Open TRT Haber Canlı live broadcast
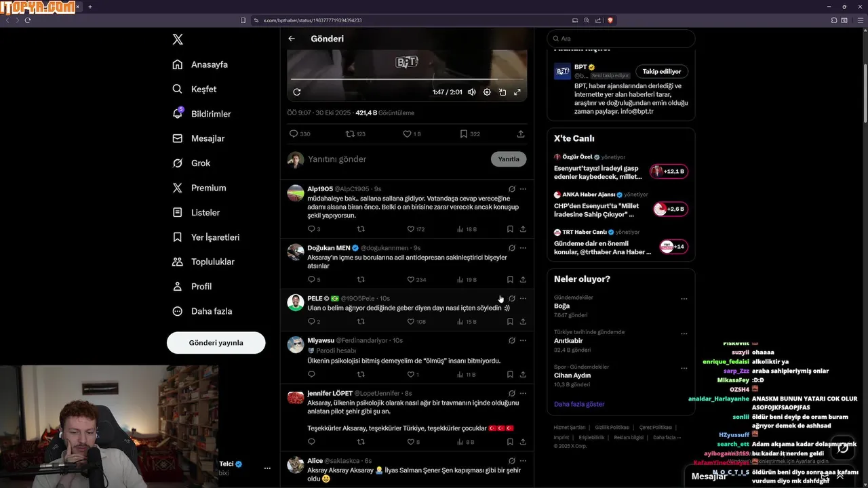Image resolution: width=868 pixels, height=488 pixels. pyautogui.click(x=621, y=243)
